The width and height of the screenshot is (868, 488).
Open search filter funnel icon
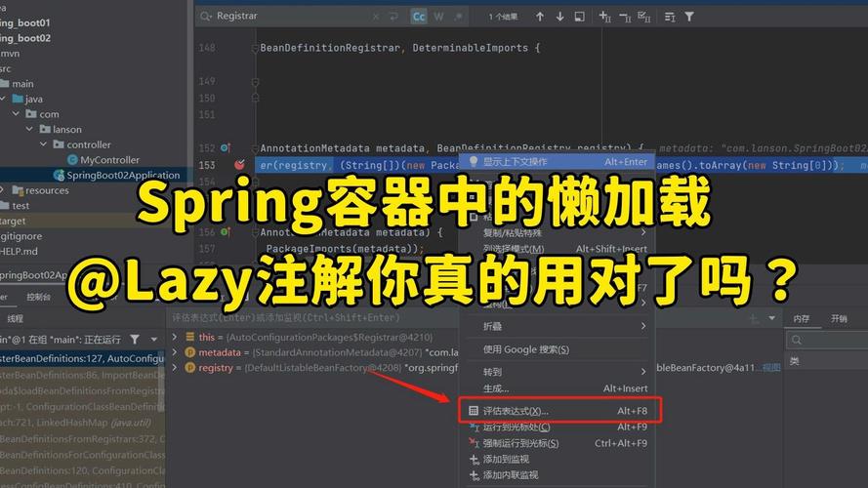[x=689, y=17]
